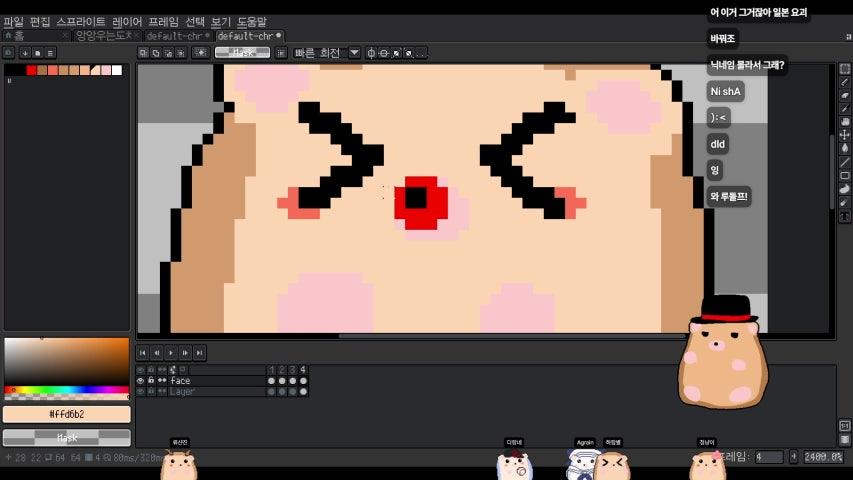Select the Rectangular Marquee tool

[x=844, y=69]
